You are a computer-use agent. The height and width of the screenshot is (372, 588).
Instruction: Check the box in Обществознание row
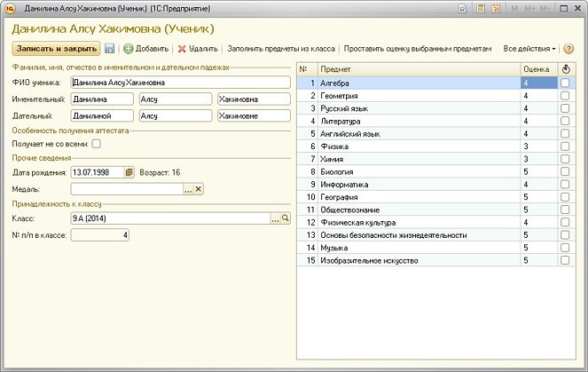pos(565,210)
